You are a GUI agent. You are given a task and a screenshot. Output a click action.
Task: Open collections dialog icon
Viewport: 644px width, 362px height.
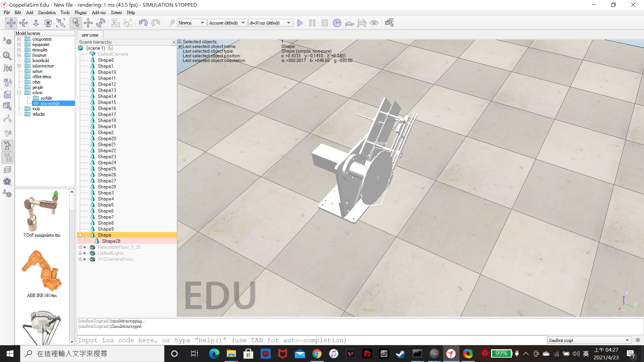point(7,82)
